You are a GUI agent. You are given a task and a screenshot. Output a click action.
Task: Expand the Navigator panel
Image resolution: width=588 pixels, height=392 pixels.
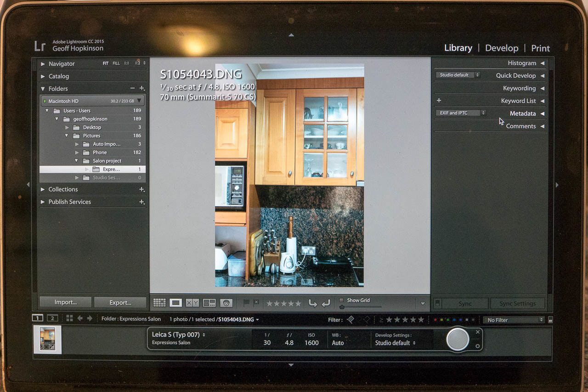43,64
